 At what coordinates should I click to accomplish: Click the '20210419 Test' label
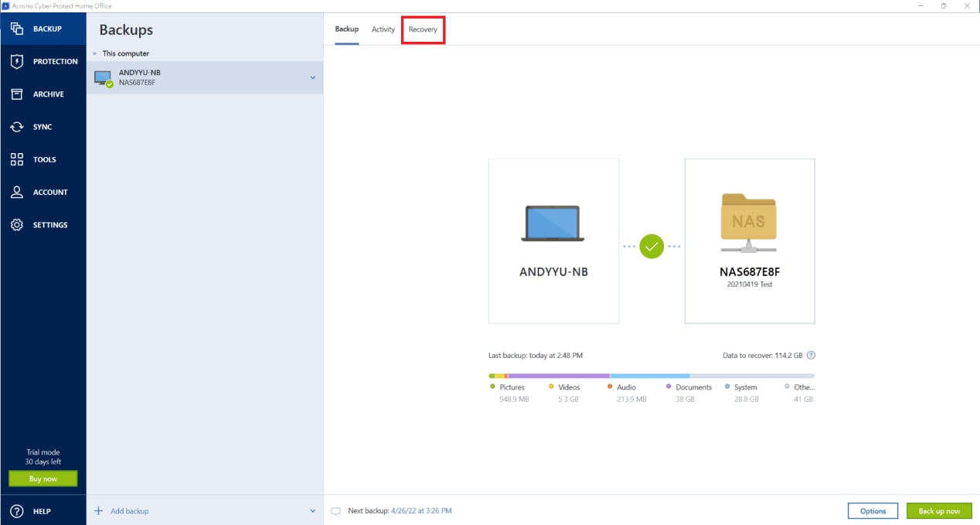click(x=750, y=285)
